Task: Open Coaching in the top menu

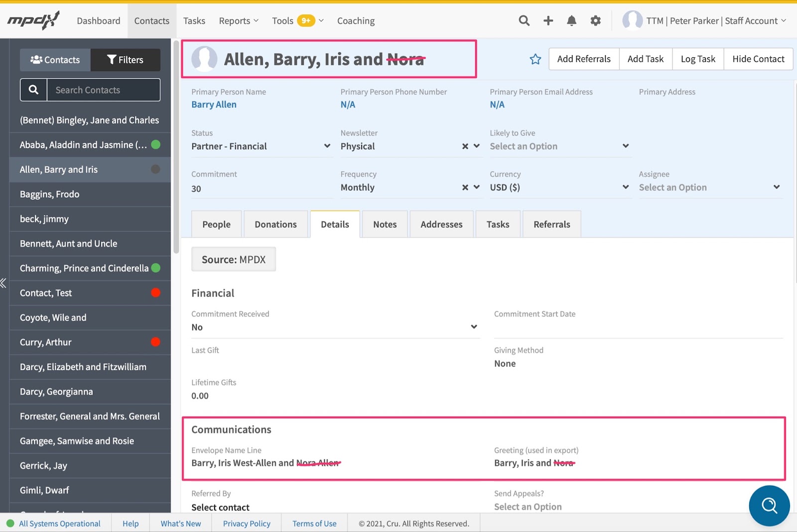Action: pyautogui.click(x=356, y=21)
